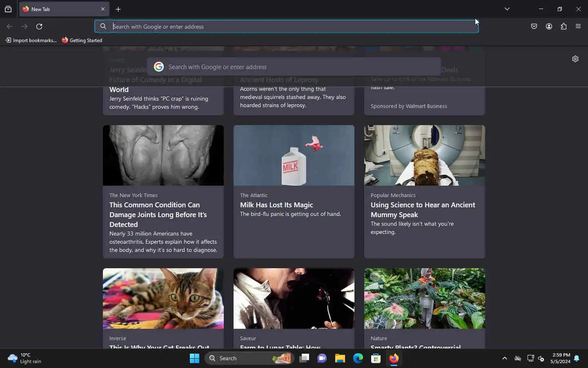
Task: Click the mummy scanner thumbnail
Action: tap(425, 155)
